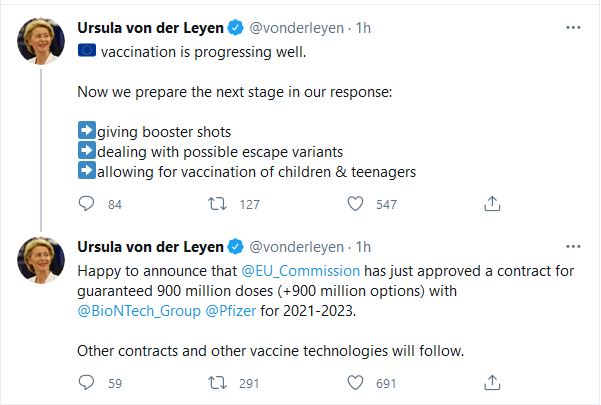Open the second tweet's 1h timestamp
Screen dimensions: 601x405
click(x=363, y=246)
